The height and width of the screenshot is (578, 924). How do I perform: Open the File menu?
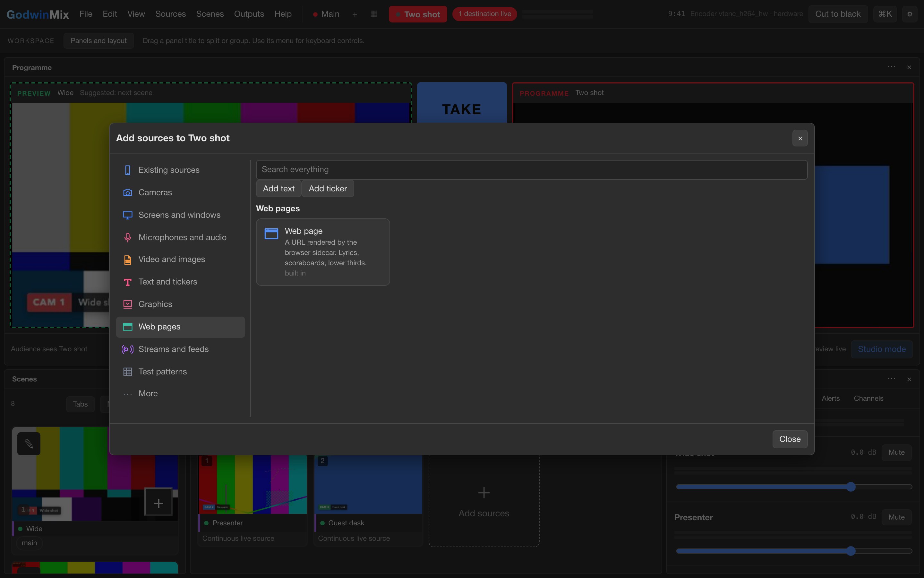86,14
